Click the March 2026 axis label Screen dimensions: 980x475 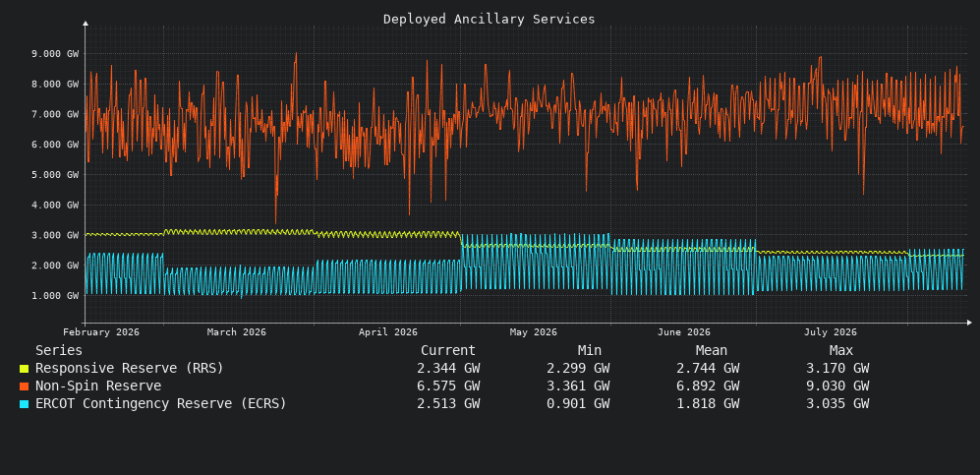(236, 331)
